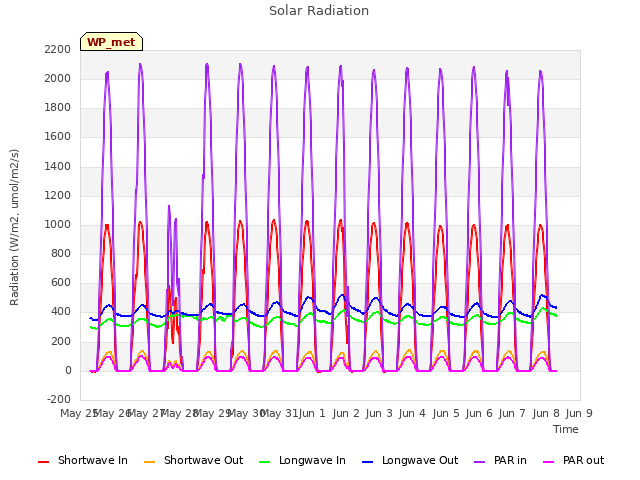Click the Jun 2 x-axis date label
This screenshot has width=640, height=480.
pyautogui.click(x=346, y=413)
